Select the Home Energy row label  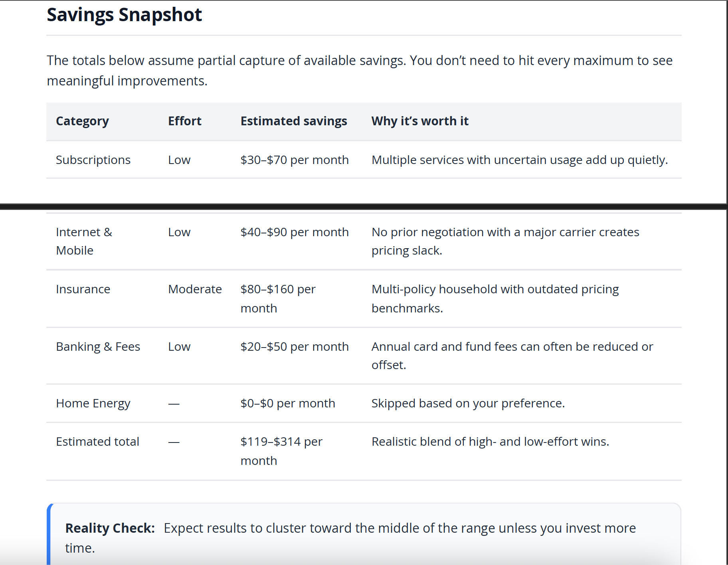coord(93,403)
